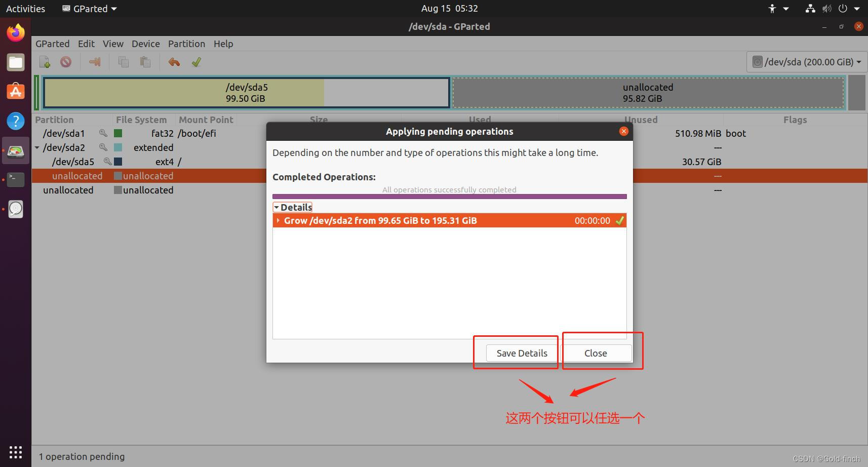
Task: Click the 00:00:00 elapsed time value
Action: coord(592,220)
